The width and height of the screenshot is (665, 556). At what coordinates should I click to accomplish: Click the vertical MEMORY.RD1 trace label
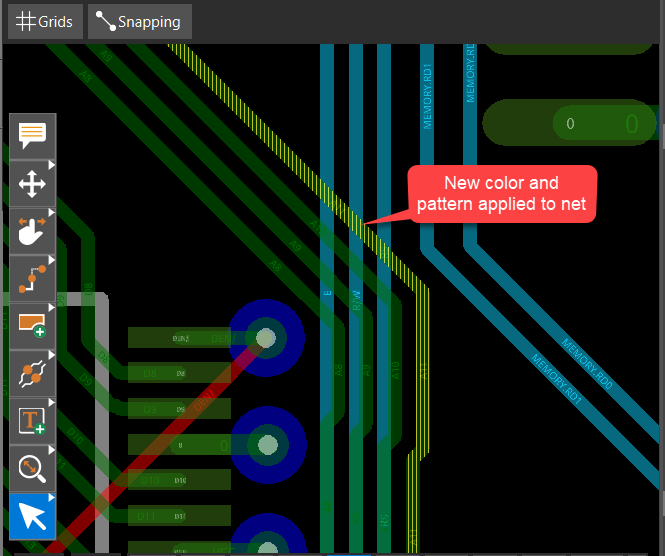pos(427,97)
